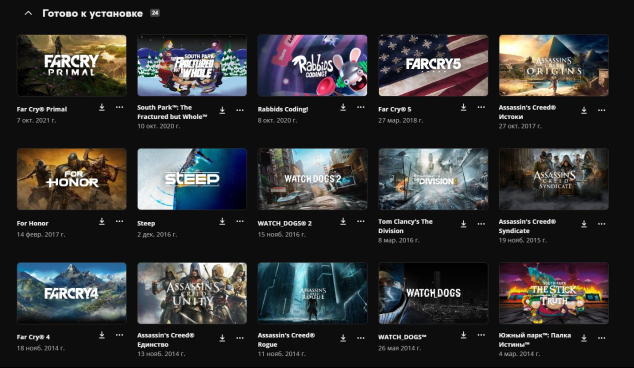Download Assassin's Creed Rogue using its icon
The height and width of the screenshot is (368, 634).
coord(343,338)
